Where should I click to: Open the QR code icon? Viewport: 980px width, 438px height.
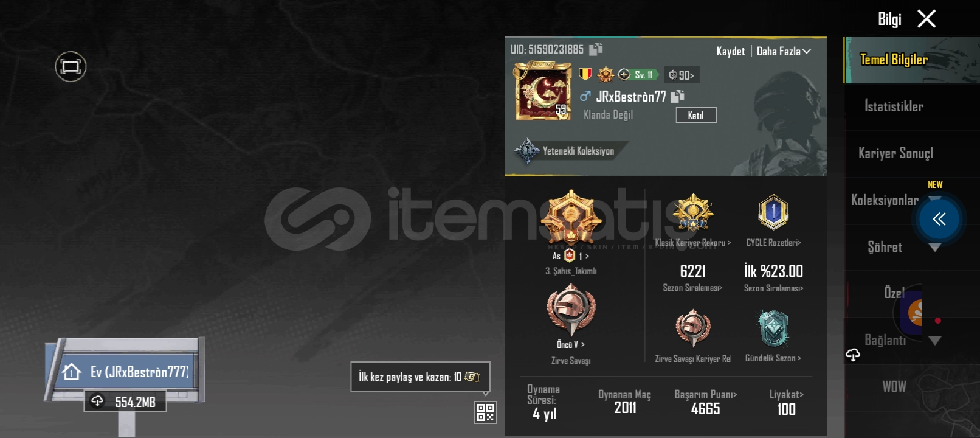[486, 412]
